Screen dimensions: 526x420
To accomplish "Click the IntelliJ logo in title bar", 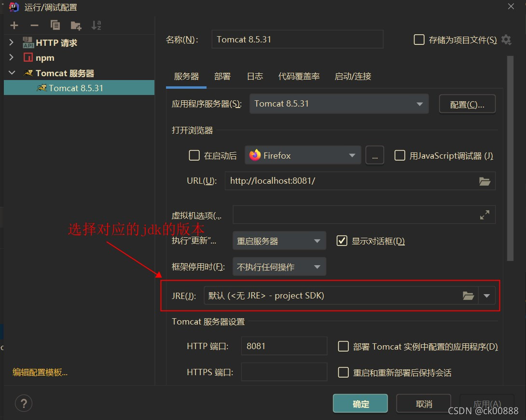I will click(x=14, y=7).
